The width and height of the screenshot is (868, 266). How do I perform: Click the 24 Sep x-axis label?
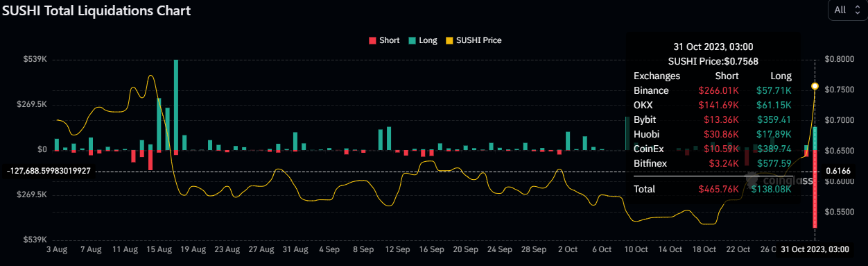(500, 249)
